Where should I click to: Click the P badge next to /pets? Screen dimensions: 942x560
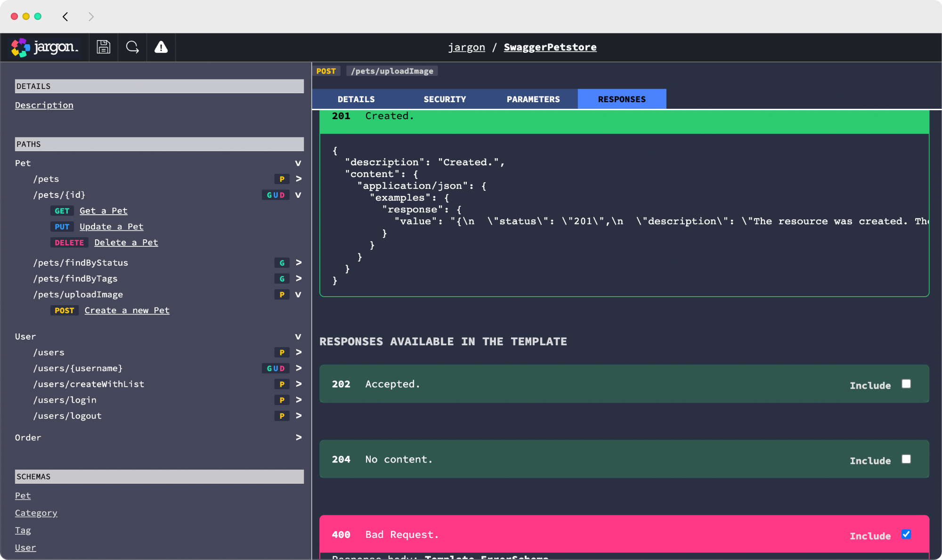(x=282, y=179)
